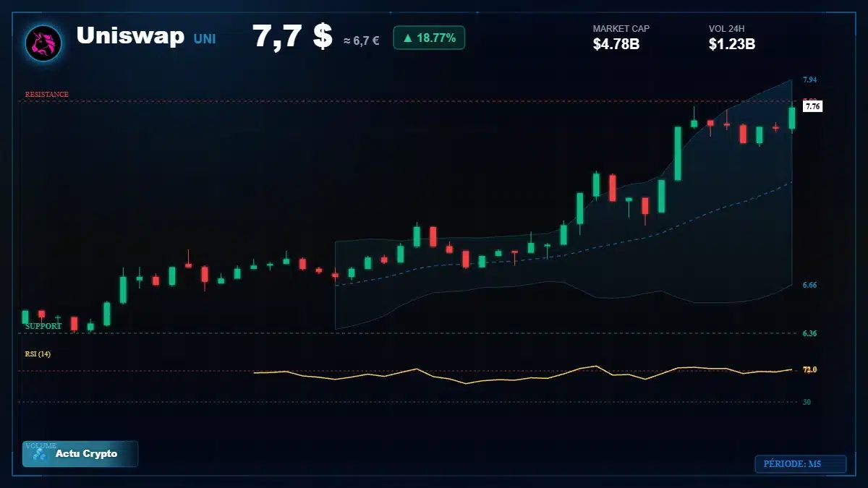Click the 7,7 $ price value
This screenshot has height=488, width=868.
(x=292, y=36)
